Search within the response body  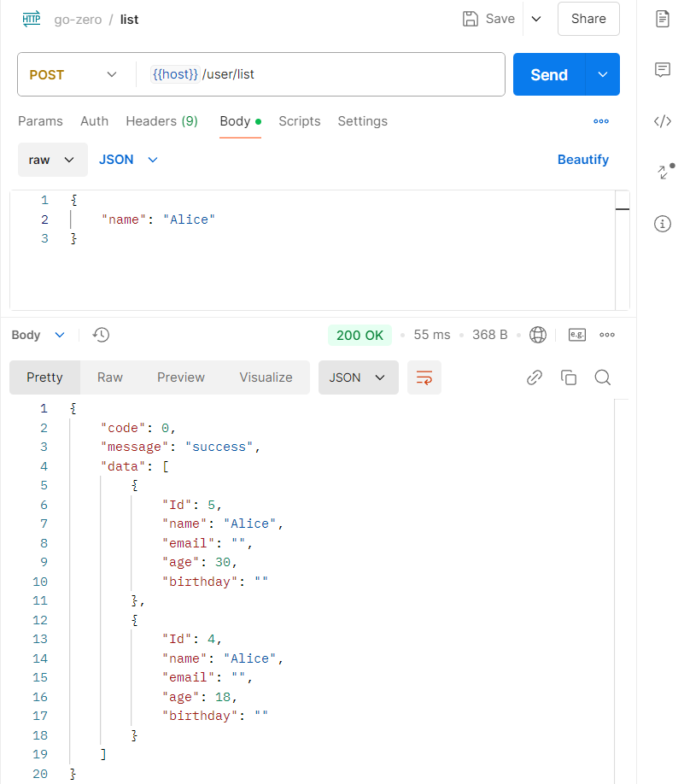603,377
